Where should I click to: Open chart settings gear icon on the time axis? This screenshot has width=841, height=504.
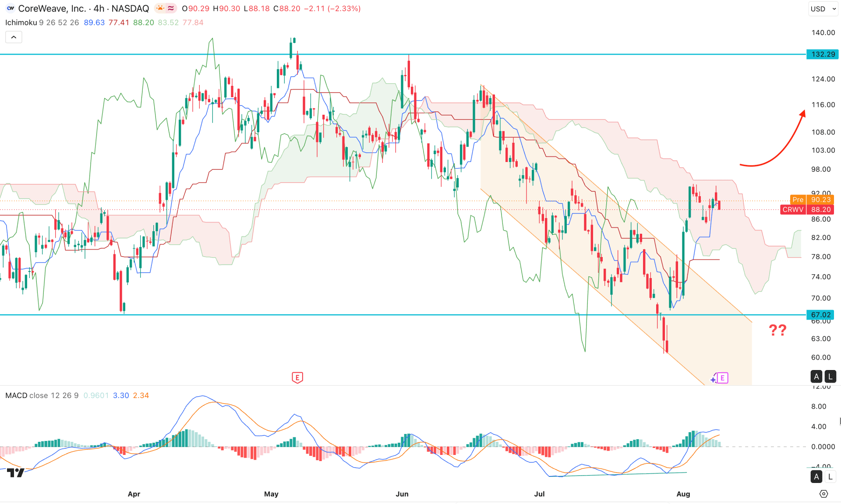pos(823,494)
